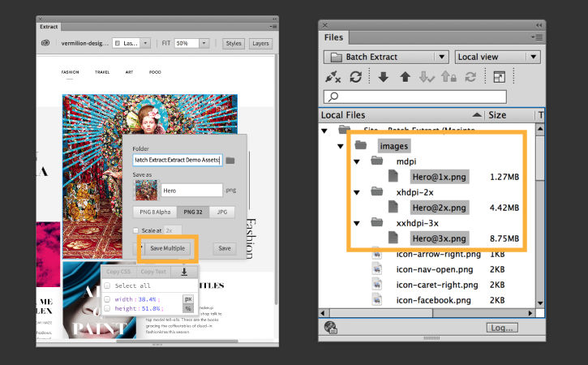This screenshot has height=365, width=588.
Task: Click the first refresh icon in Files toolbar
Action: tap(355, 77)
